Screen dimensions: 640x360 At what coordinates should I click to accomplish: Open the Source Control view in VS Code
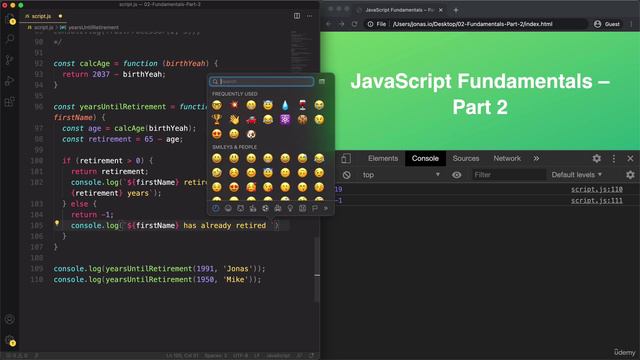(10, 60)
